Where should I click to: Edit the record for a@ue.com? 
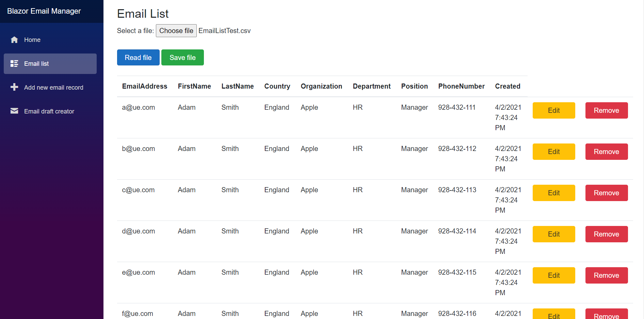(553, 110)
